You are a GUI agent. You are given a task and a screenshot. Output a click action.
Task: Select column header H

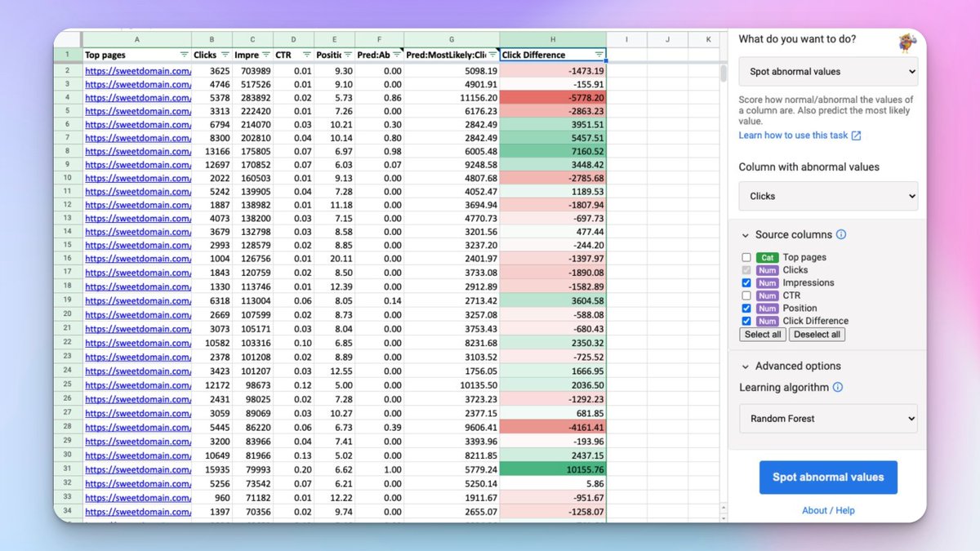[553, 39]
